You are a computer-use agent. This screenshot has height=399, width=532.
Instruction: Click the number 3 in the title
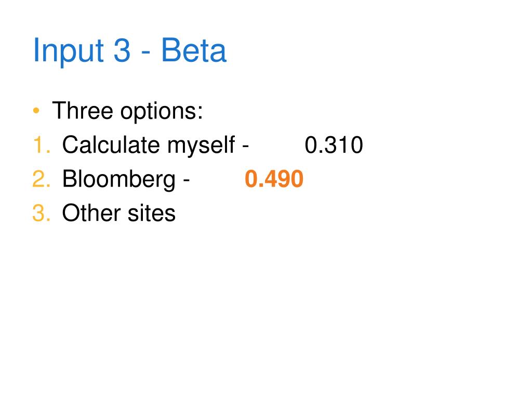(122, 50)
